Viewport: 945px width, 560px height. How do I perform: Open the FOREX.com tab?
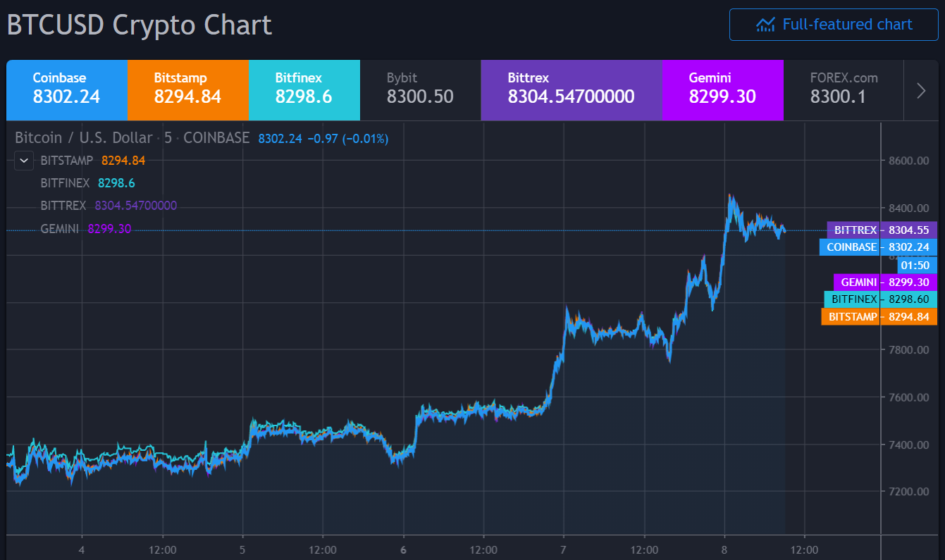[844, 90]
